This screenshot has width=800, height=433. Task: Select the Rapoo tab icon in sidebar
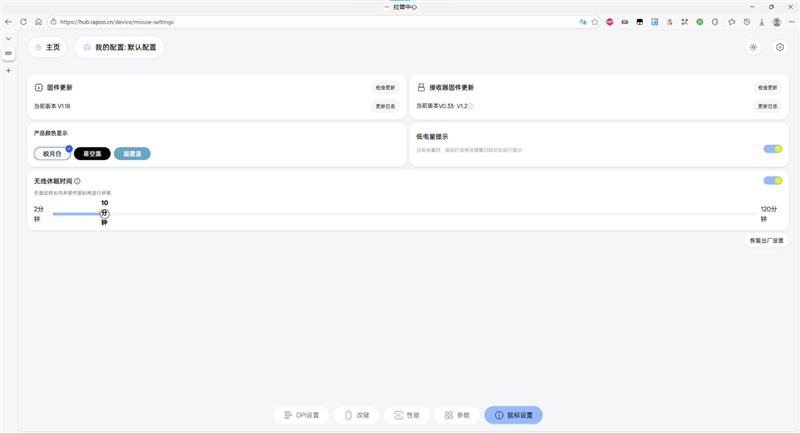pyautogui.click(x=9, y=53)
